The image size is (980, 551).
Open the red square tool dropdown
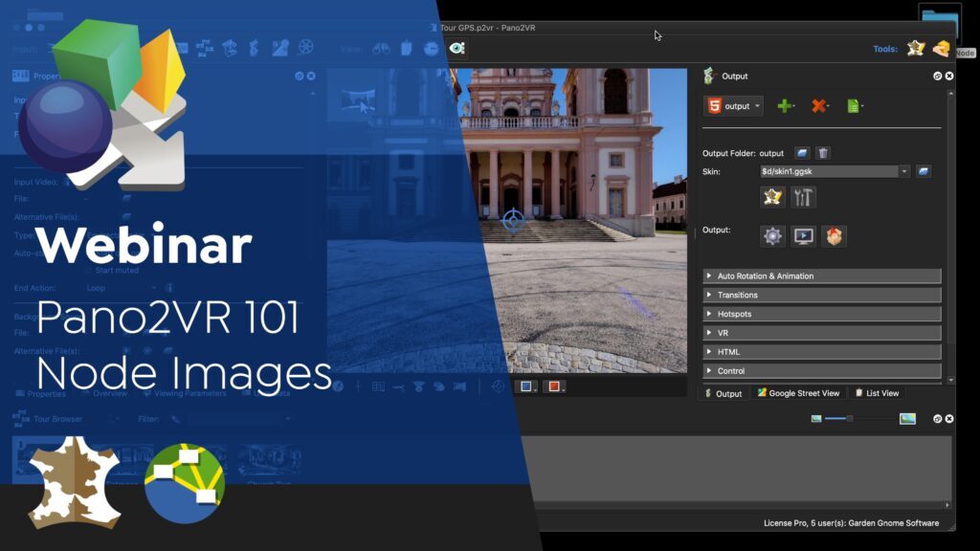pos(555,386)
